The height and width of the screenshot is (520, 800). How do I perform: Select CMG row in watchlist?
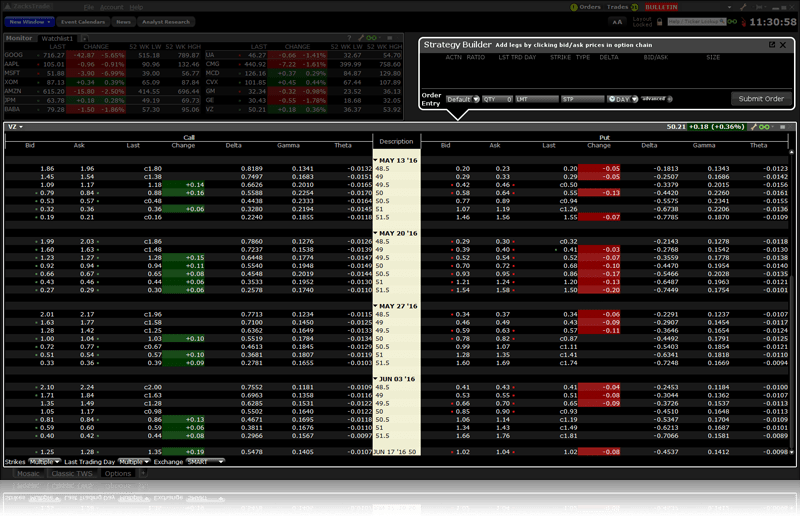(303, 64)
